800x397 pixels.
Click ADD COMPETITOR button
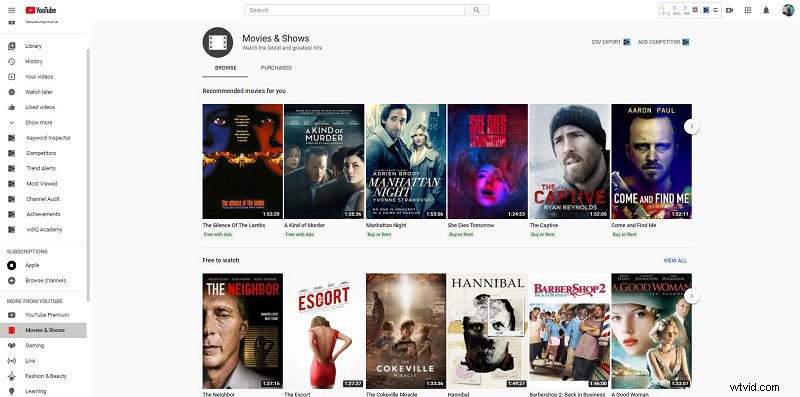[x=663, y=42]
